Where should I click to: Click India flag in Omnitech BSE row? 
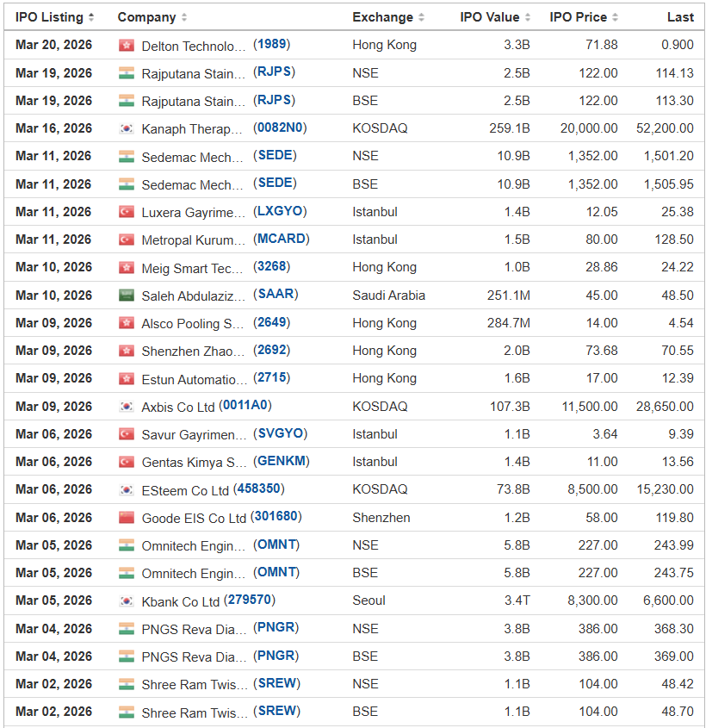click(x=127, y=574)
